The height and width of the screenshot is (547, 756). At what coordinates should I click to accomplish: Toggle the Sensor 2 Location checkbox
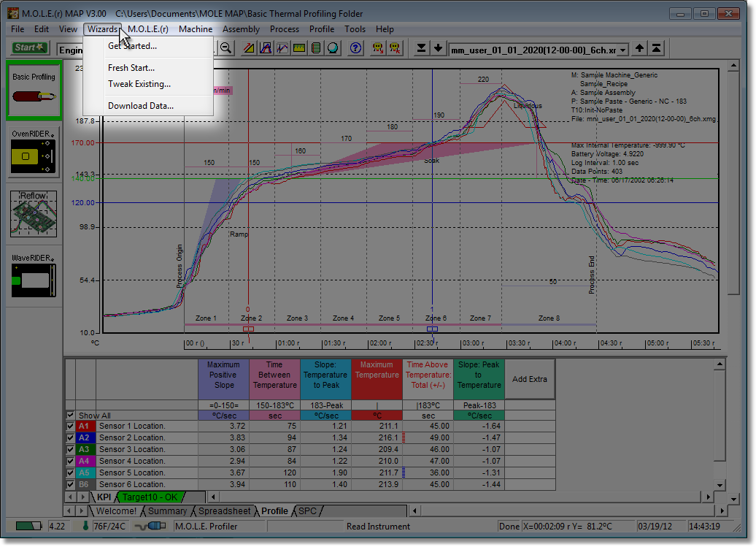[70, 438]
